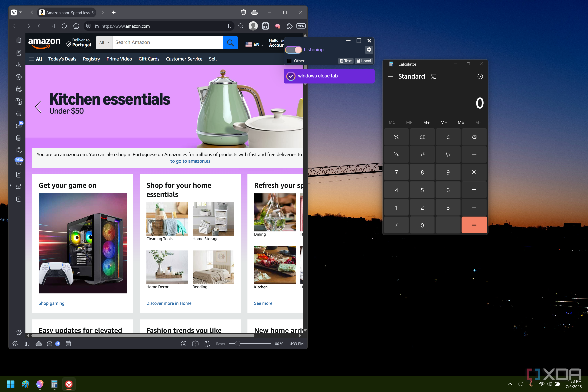The height and width of the screenshot is (392, 588).
Task: Open the search field magnifier in toolbar
Action: (x=241, y=26)
